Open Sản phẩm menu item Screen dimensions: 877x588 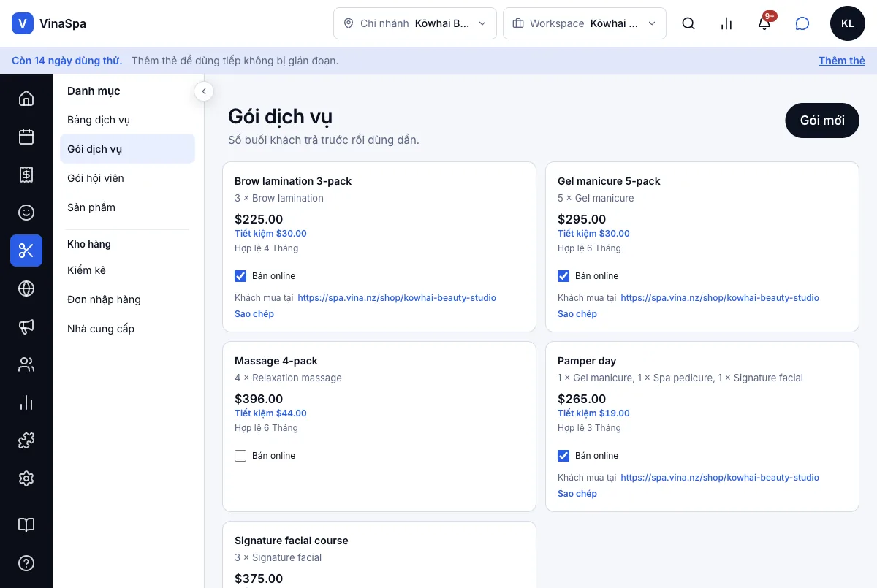point(127,207)
